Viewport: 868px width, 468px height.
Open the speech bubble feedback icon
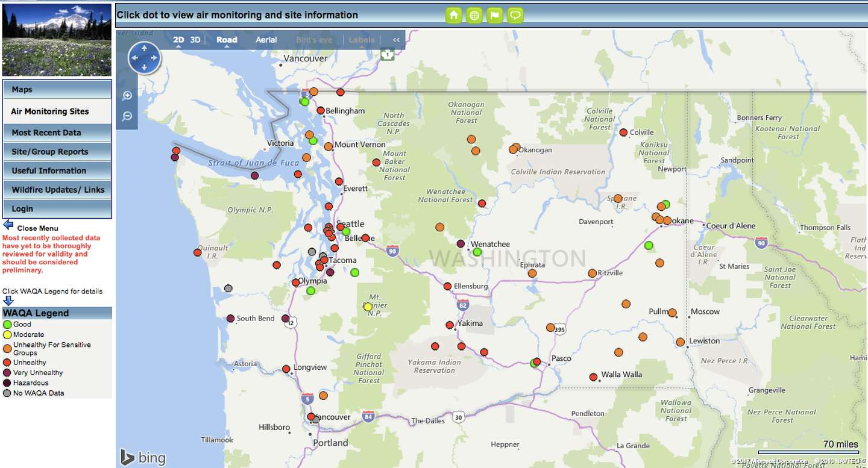[x=515, y=14]
